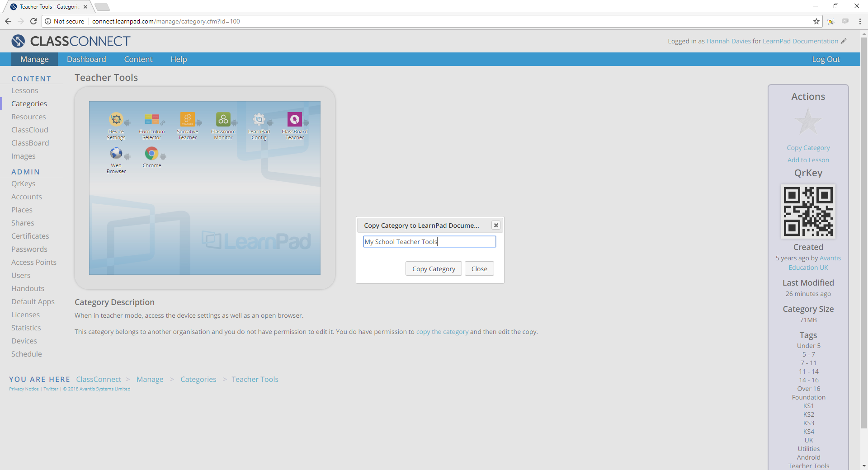This screenshot has height=470, width=868.
Task: Reload the page with the refresh icon
Action: pyautogui.click(x=33, y=21)
